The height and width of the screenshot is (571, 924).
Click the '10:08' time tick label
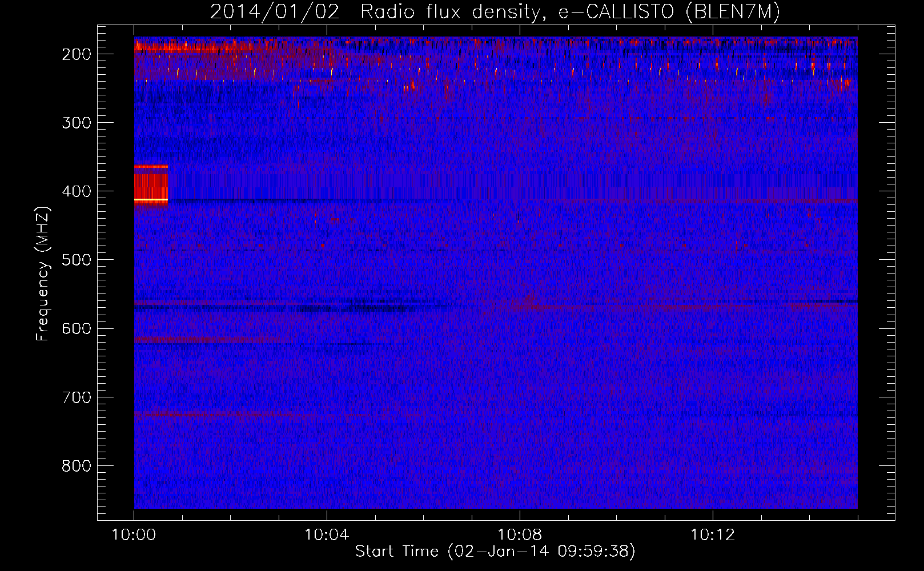pyautogui.click(x=520, y=534)
